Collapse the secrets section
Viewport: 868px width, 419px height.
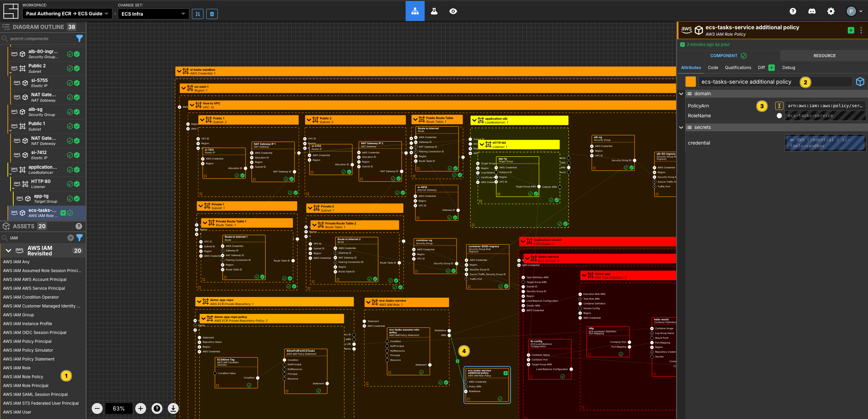pos(681,127)
